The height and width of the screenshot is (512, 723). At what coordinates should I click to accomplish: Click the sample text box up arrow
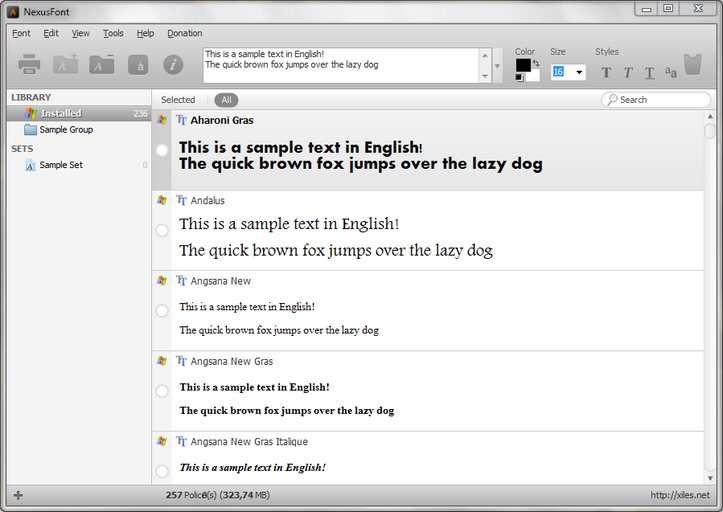[485, 56]
